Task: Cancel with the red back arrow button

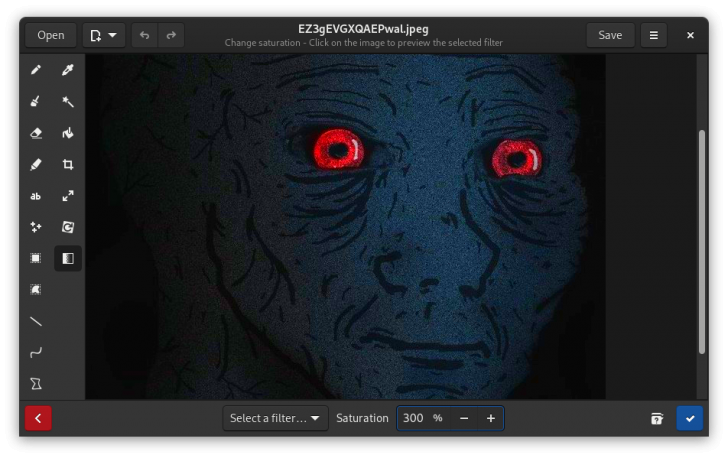Action: click(38, 419)
